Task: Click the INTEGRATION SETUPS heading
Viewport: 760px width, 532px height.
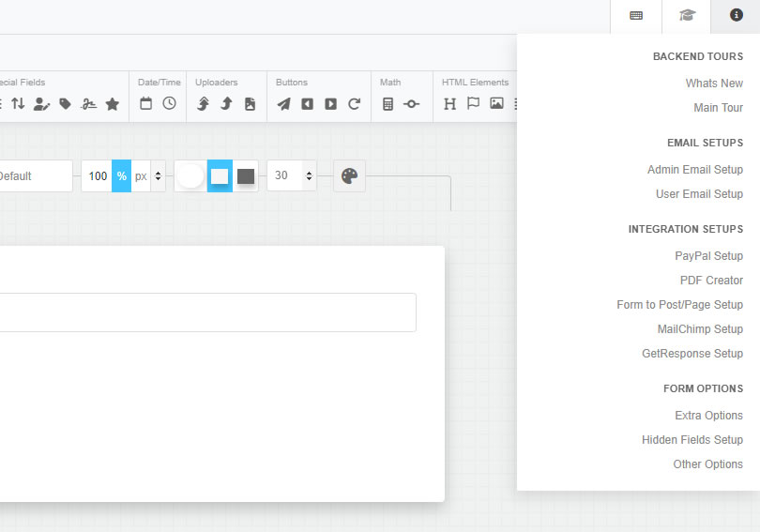Action: pyautogui.click(x=686, y=229)
